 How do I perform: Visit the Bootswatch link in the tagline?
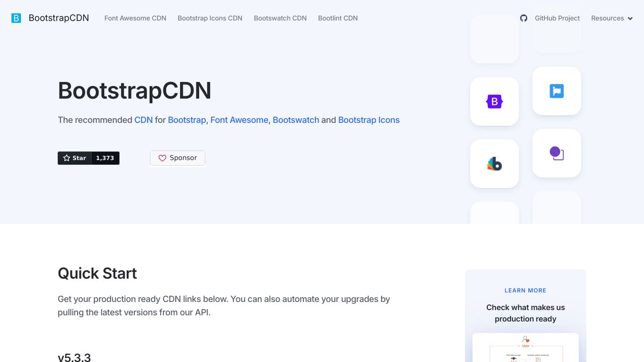click(x=296, y=120)
